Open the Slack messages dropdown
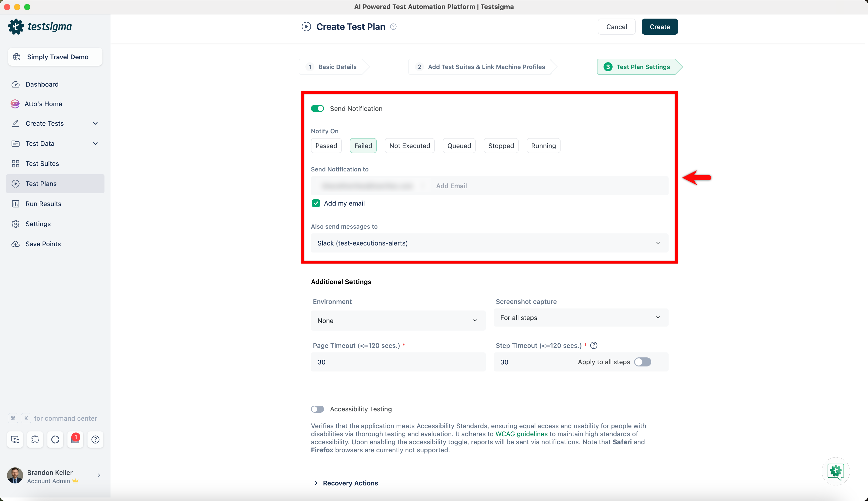 tap(489, 243)
